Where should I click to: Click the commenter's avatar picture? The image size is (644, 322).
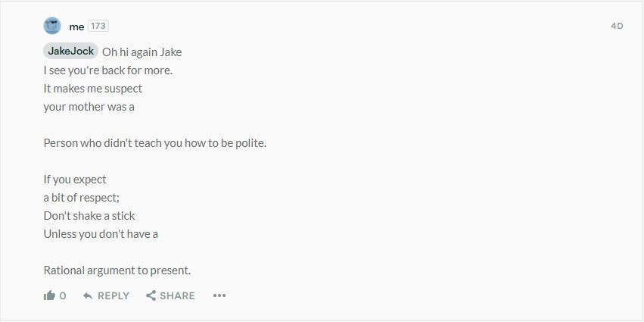click(x=52, y=26)
